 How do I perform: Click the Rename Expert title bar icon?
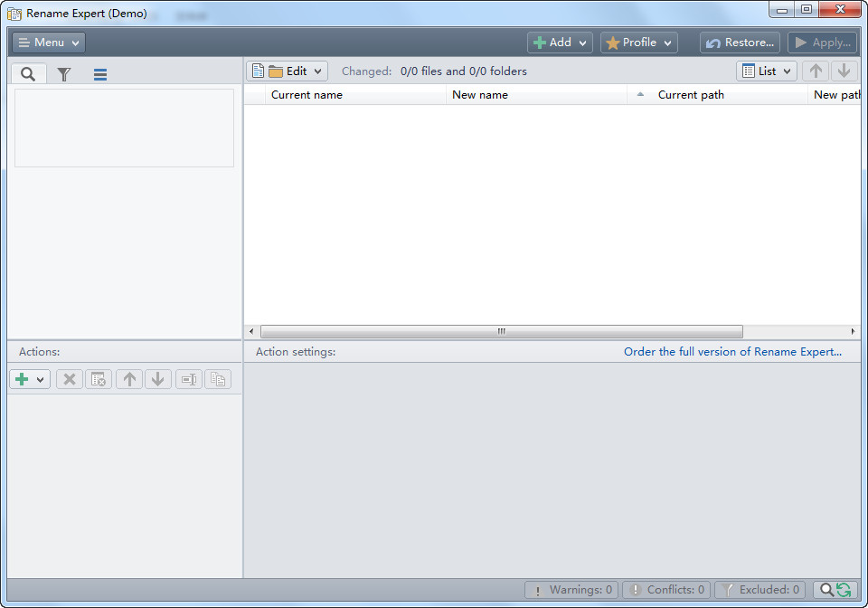[x=14, y=14]
